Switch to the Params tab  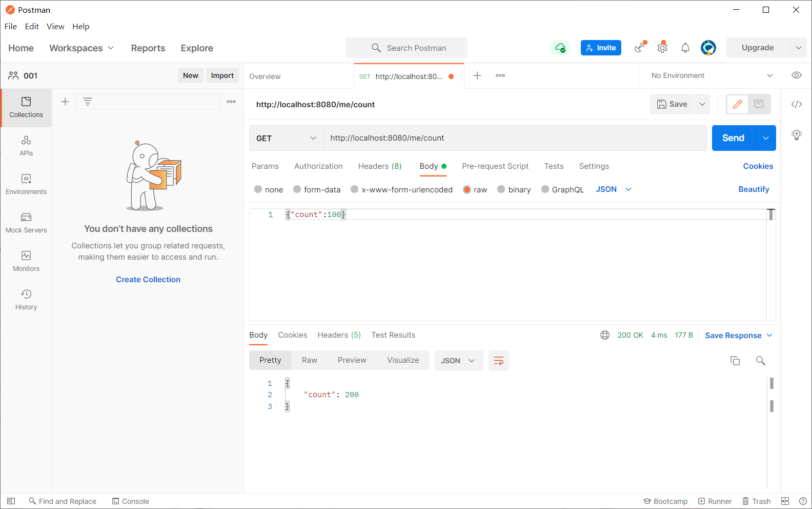(265, 166)
